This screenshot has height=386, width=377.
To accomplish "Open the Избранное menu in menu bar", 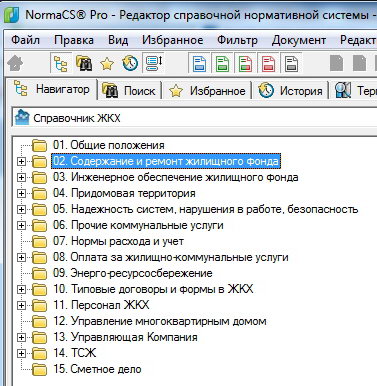I will [173, 40].
